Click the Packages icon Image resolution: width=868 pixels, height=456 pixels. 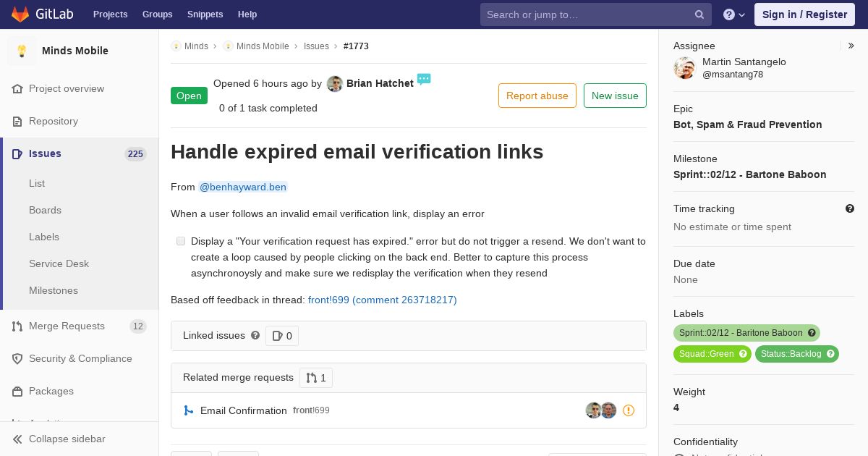pos(17,391)
